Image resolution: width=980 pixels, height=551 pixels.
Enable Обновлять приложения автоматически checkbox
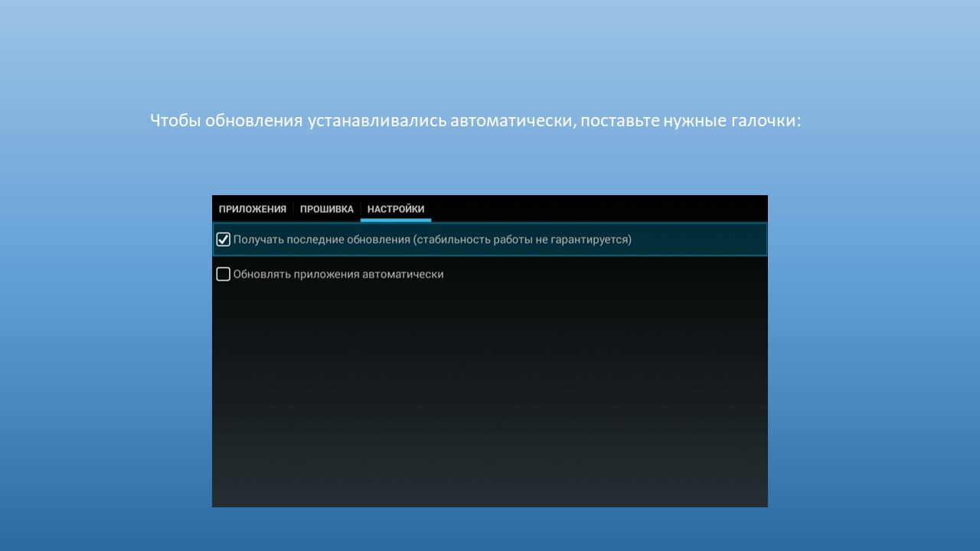[223, 274]
